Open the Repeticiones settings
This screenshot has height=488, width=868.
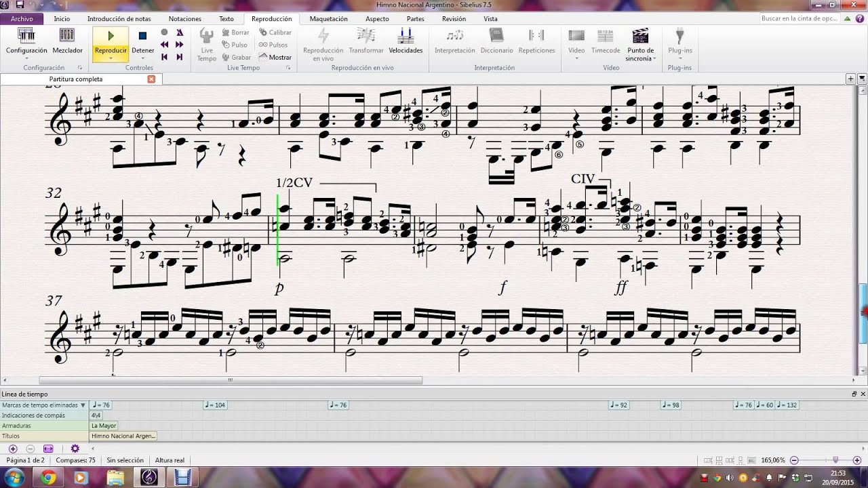click(x=536, y=41)
